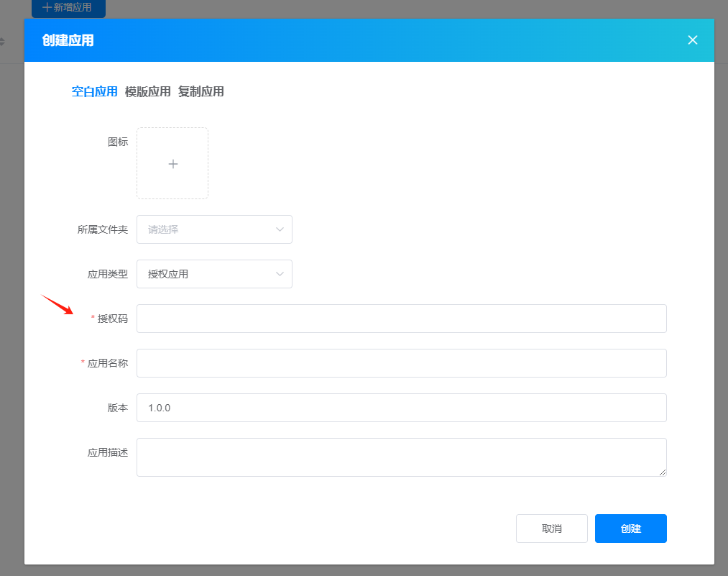728x576 pixels.
Task: Click the 应用描述 resize handle corner
Action: pos(663,472)
